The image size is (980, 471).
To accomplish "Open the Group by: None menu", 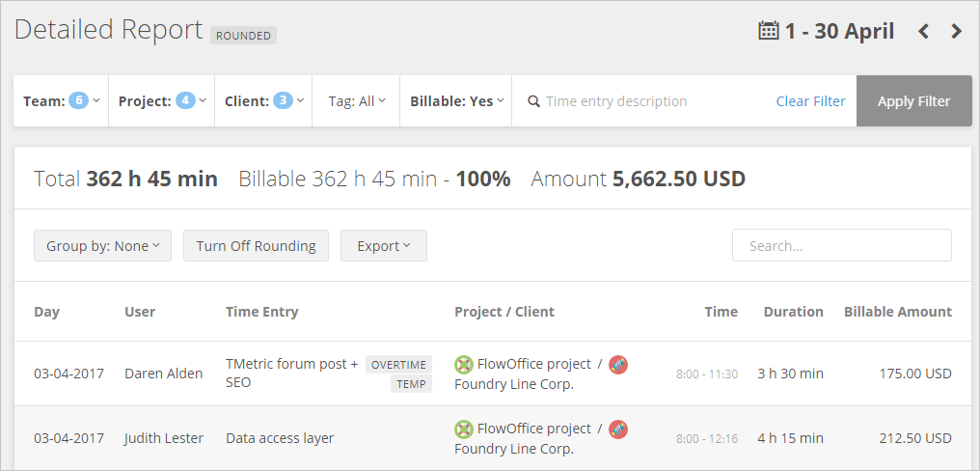I will click(102, 246).
